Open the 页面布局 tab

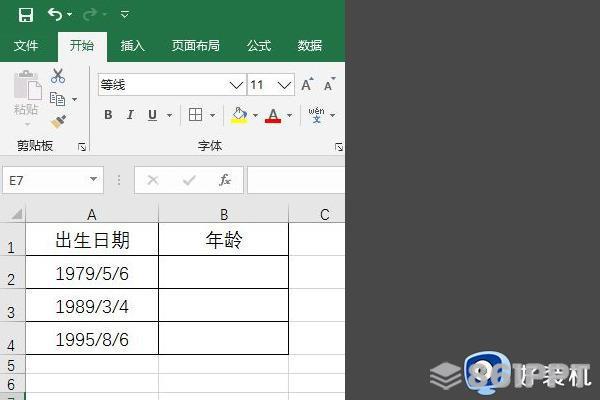pos(196,46)
